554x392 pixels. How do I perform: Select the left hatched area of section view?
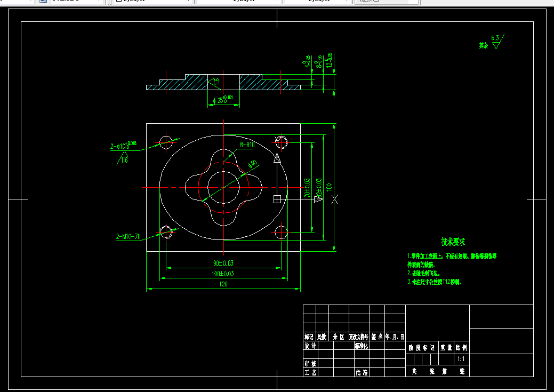(x=177, y=82)
